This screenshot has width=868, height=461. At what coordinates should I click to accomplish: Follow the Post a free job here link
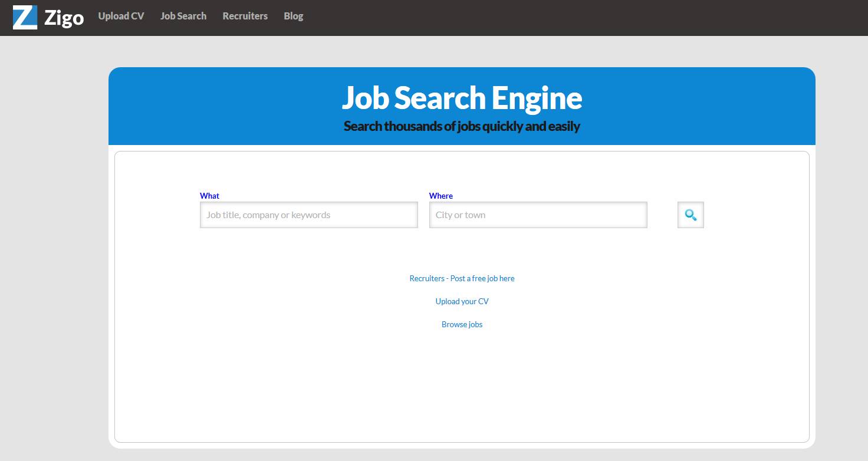(x=462, y=278)
